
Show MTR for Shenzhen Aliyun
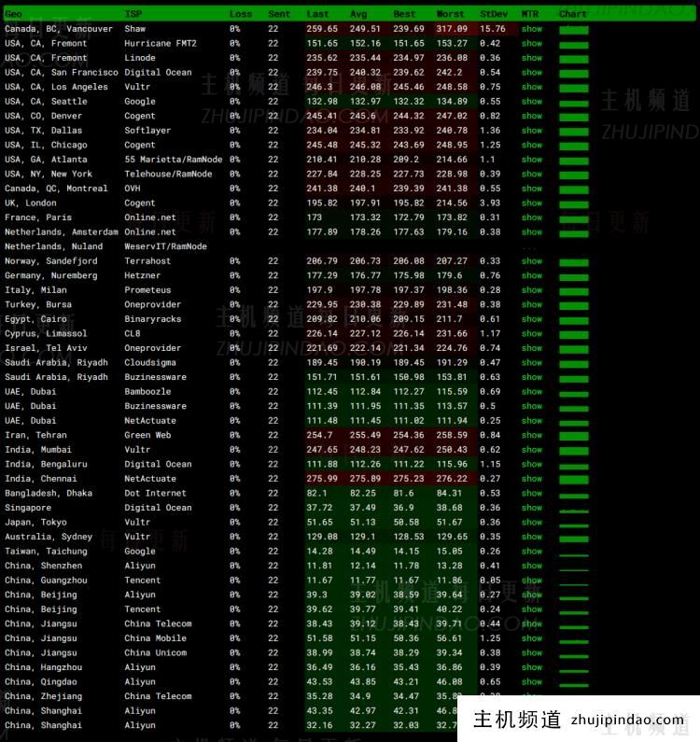(531, 566)
